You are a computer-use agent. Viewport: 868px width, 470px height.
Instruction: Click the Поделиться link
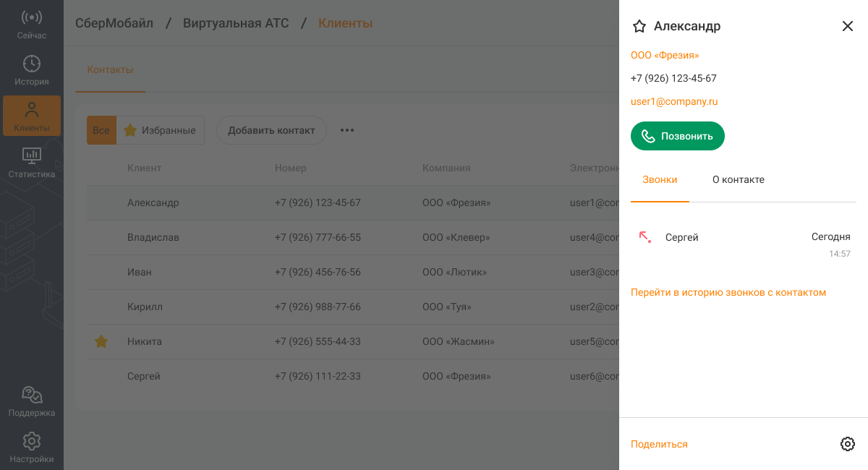(x=659, y=444)
